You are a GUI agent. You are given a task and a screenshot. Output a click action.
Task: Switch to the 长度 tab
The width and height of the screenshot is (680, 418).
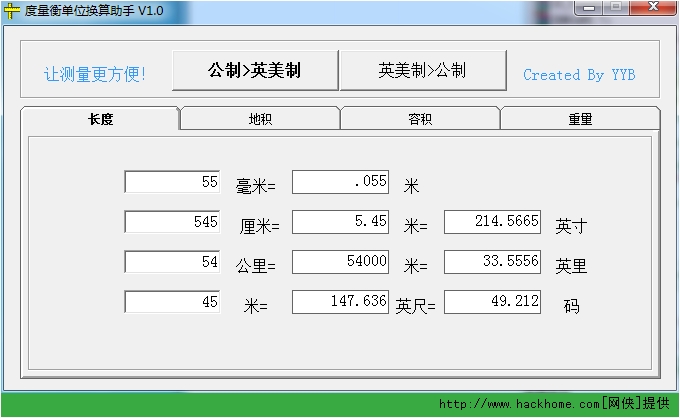100,119
